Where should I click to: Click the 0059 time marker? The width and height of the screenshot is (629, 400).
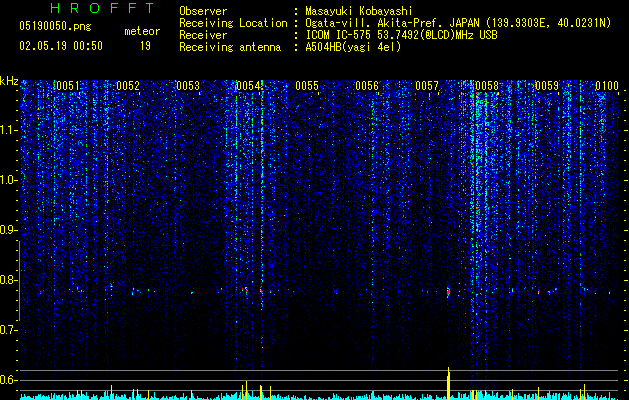(x=546, y=86)
